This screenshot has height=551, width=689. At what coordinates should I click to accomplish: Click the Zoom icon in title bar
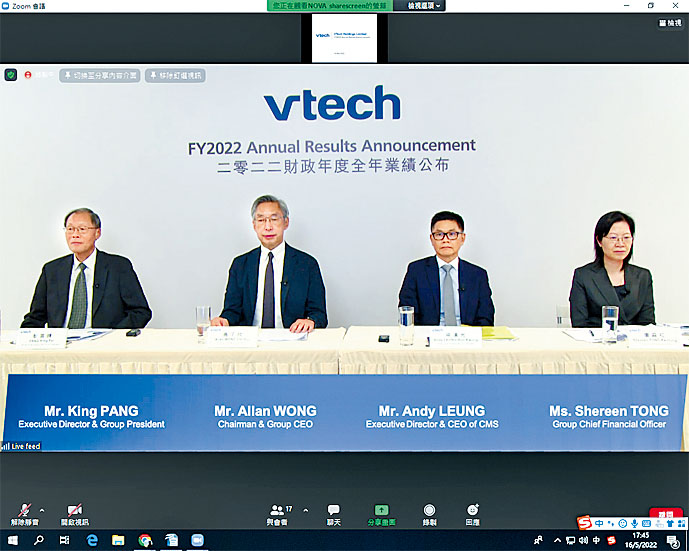(6, 6)
